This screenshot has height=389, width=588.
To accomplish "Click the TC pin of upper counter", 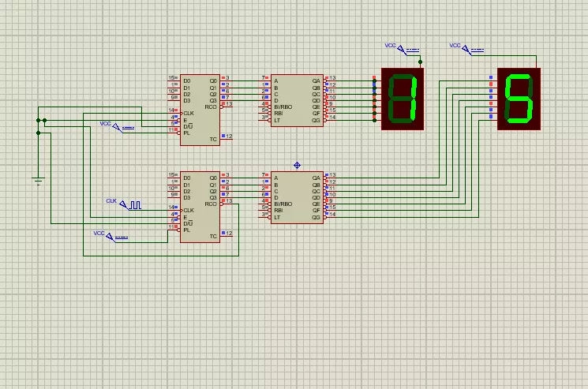I will point(213,139).
